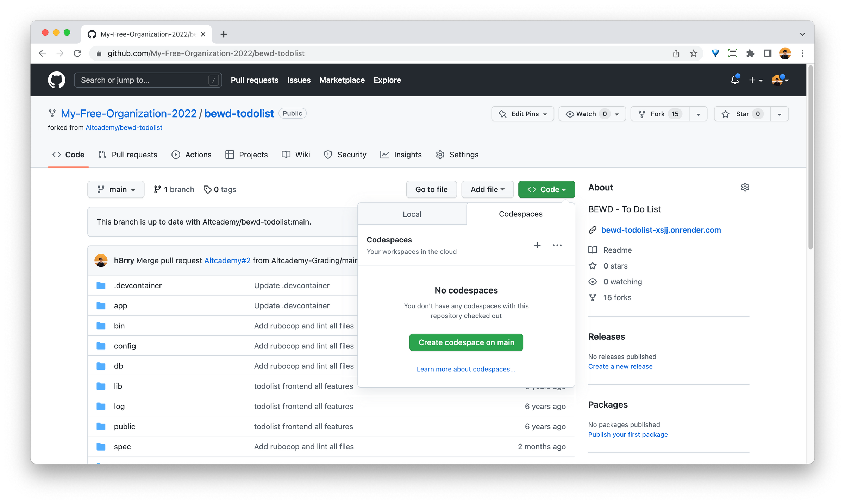The width and height of the screenshot is (845, 504).
Task: Open the Wiki tab
Action: click(296, 155)
